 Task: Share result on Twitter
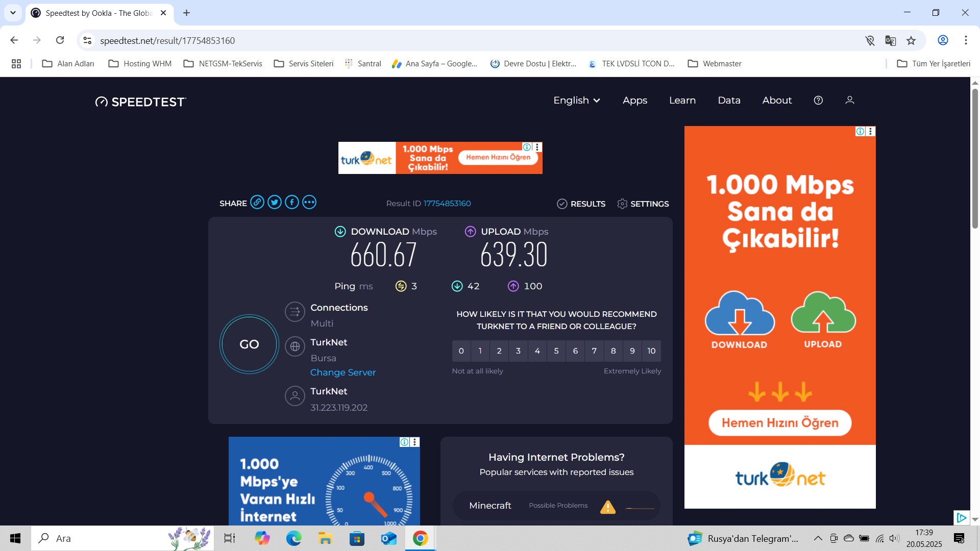coord(275,203)
